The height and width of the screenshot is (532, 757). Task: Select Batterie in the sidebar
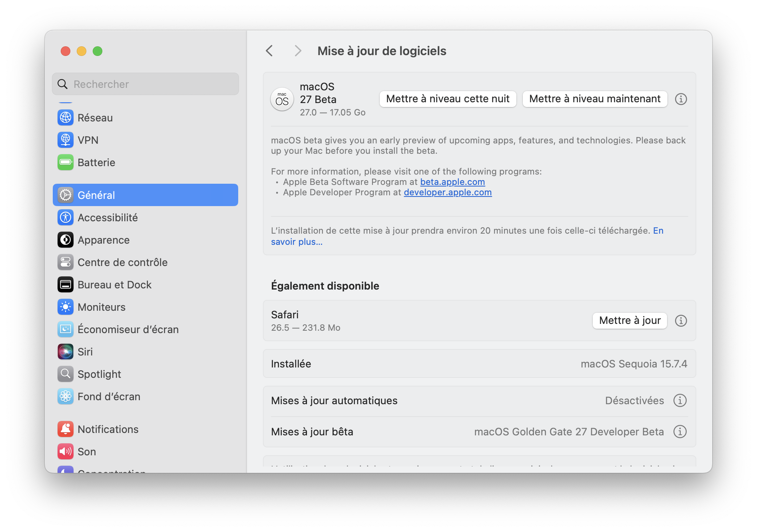point(145,163)
